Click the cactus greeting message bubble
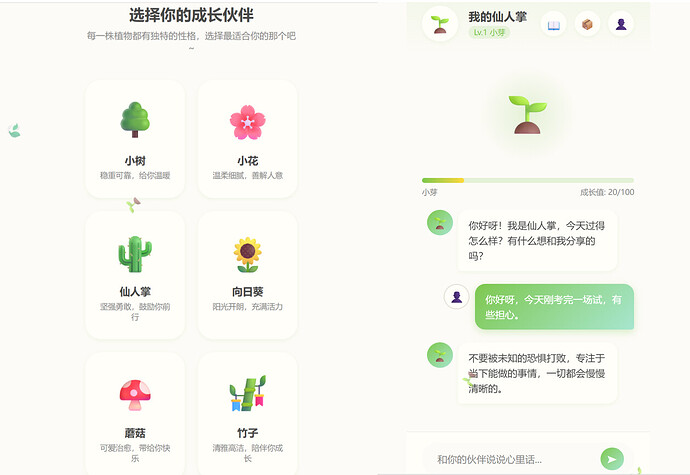This screenshot has height=475, width=690. (x=537, y=240)
